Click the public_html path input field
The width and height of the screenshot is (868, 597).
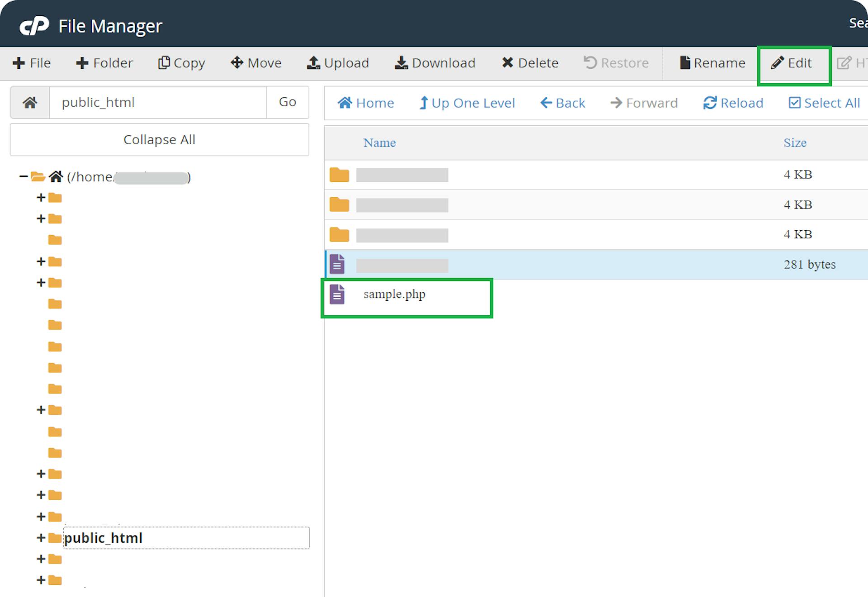click(158, 103)
